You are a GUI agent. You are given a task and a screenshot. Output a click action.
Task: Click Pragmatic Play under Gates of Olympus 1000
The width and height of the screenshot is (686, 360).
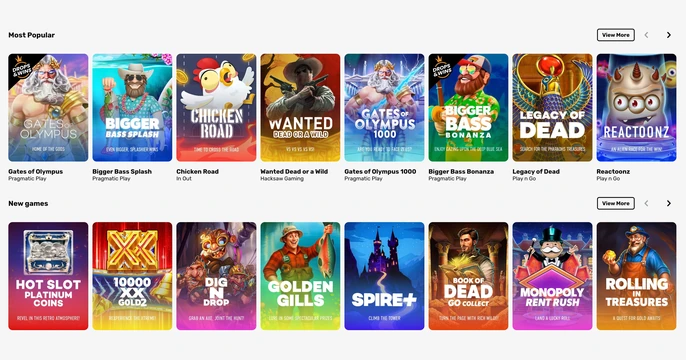363,178
